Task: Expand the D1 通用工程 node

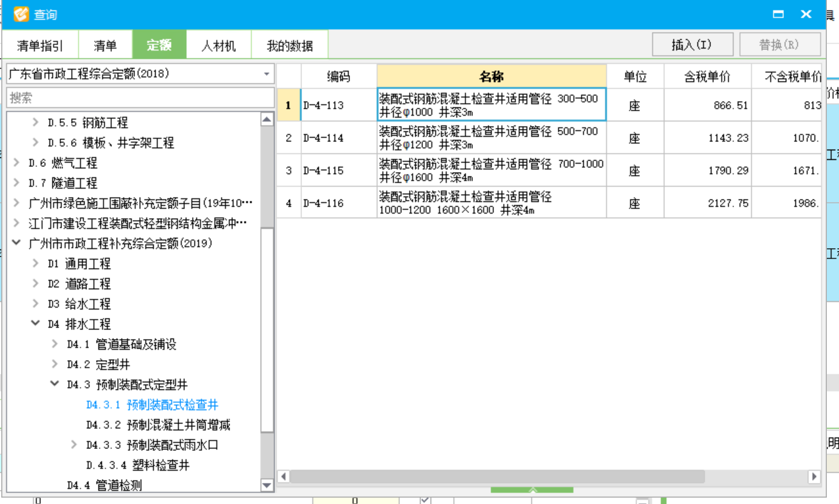Action: point(35,264)
